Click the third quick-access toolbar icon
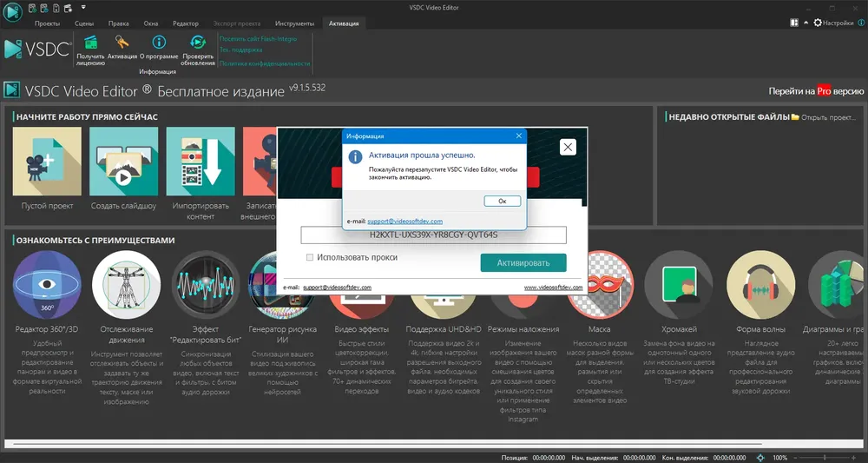This screenshot has height=463, width=868. pos(56,8)
